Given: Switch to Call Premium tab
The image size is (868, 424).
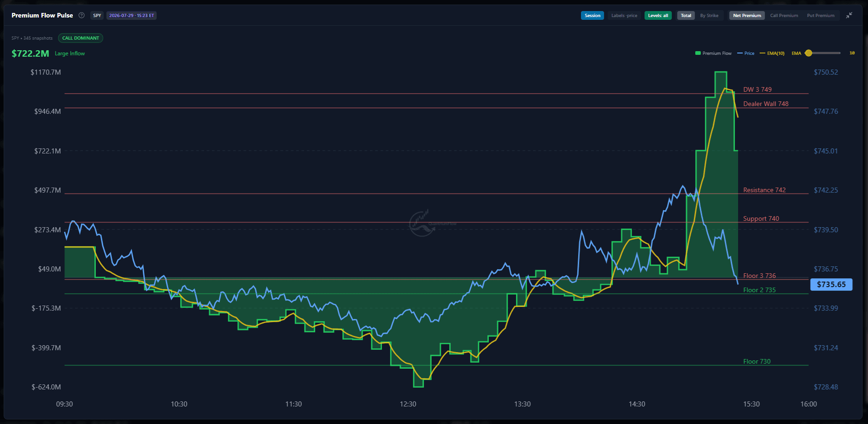Looking at the screenshot, I should pyautogui.click(x=784, y=16).
